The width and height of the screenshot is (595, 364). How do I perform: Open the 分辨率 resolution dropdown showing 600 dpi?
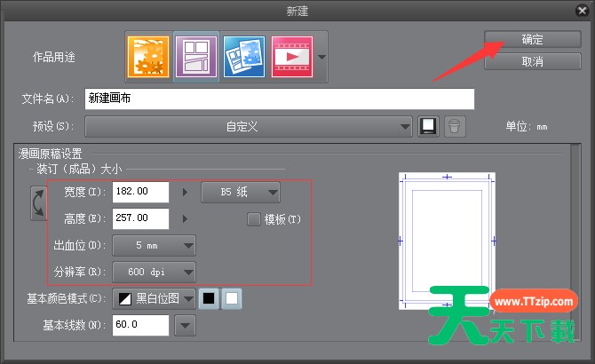(x=154, y=273)
